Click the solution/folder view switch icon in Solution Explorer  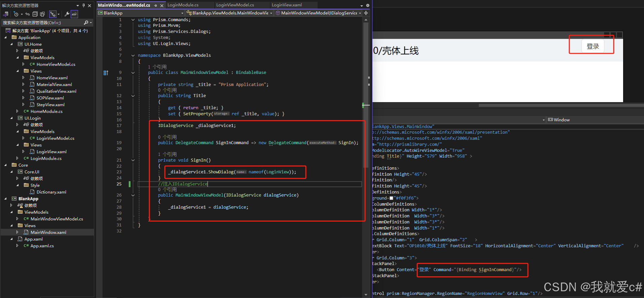coord(6,14)
